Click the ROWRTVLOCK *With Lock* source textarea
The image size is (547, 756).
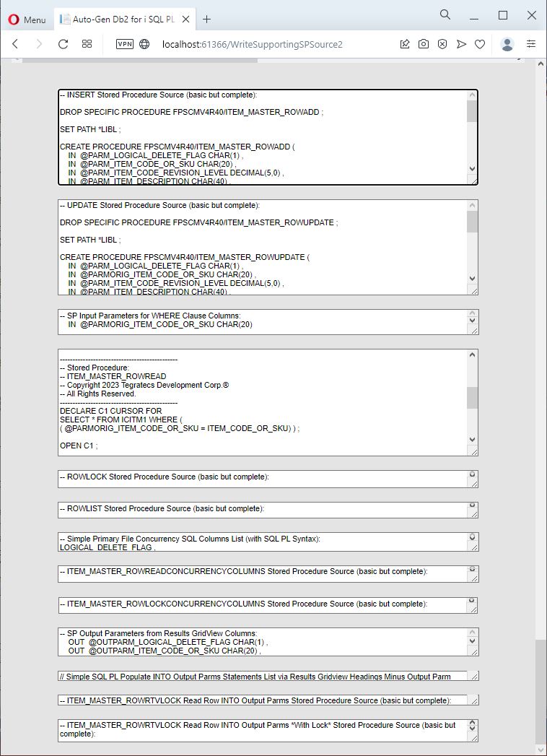tap(268, 731)
